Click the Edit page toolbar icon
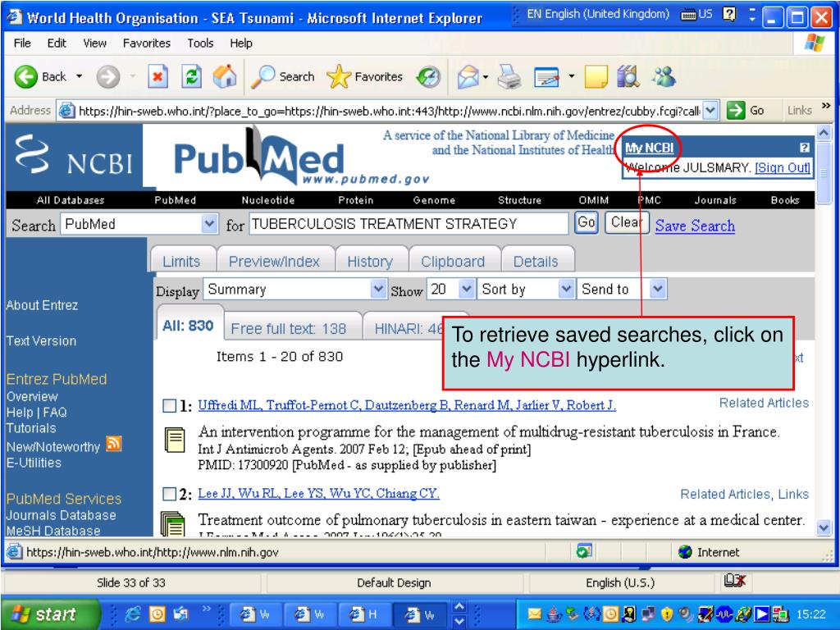Image resolution: width=840 pixels, height=630 pixels. 546,77
